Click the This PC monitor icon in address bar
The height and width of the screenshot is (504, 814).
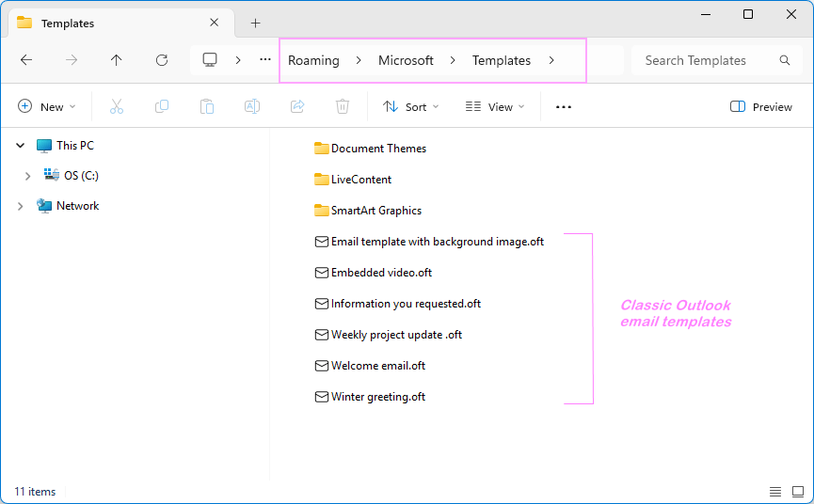pyautogui.click(x=210, y=60)
